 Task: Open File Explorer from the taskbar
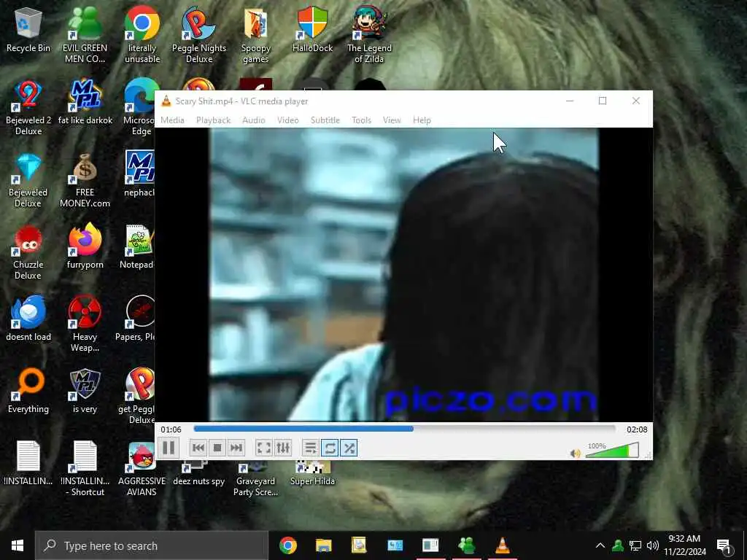click(323, 545)
